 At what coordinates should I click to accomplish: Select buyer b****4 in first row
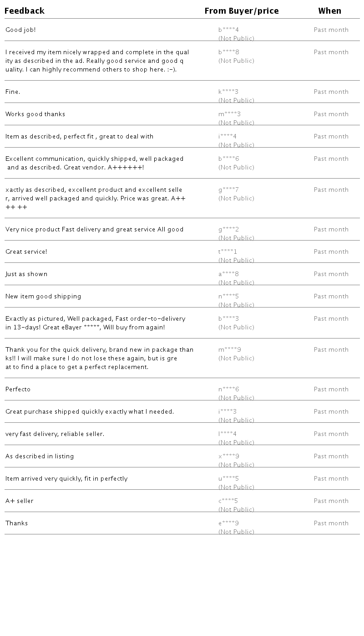point(228,30)
